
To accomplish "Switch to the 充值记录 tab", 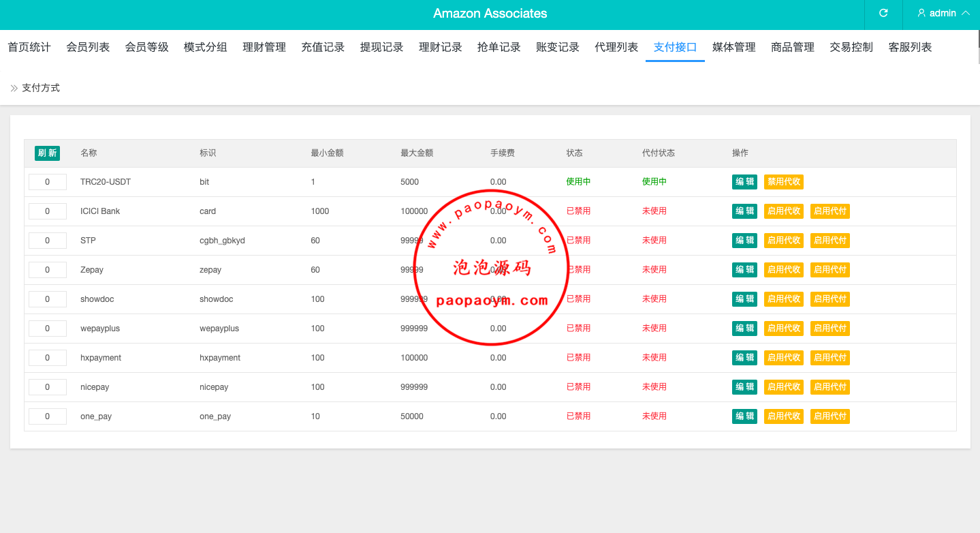I will 323,47.
